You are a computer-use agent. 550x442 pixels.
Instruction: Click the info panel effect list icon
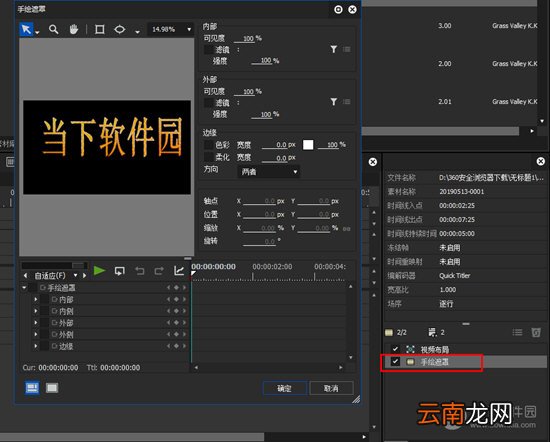click(x=517, y=332)
